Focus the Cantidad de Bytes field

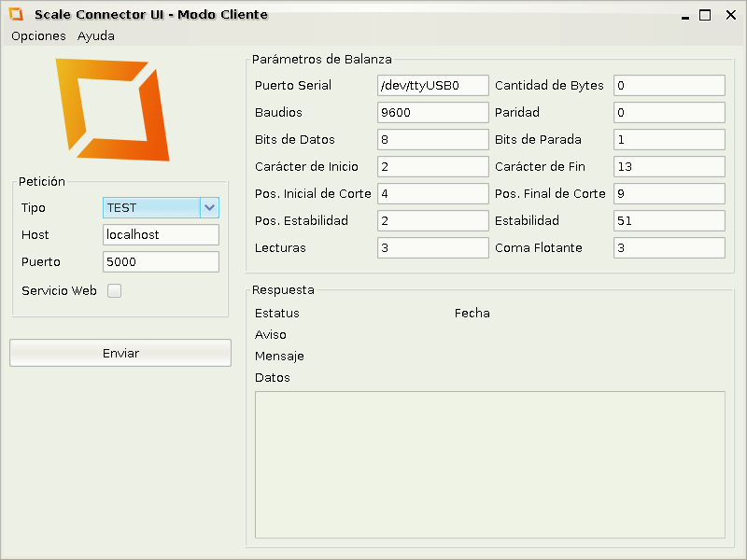pyautogui.click(x=669, y=85)
